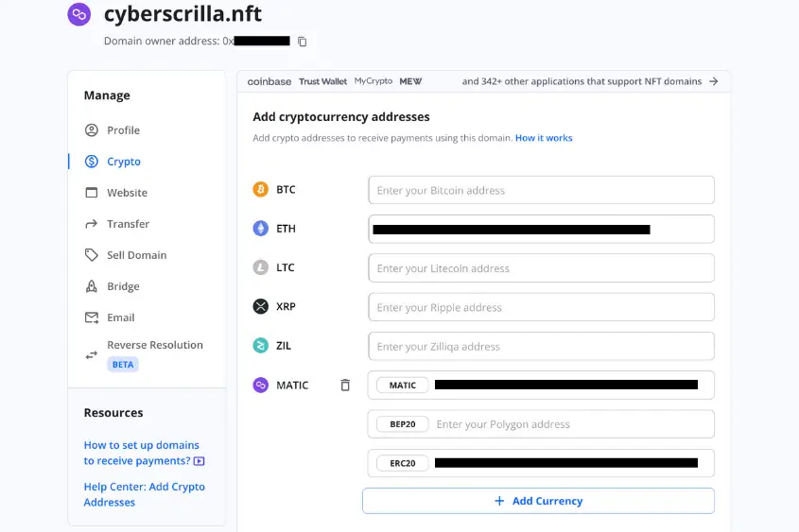Click the Ethereum ETH coin icon
Screen dimensions: 799x532
coord(260,229)
